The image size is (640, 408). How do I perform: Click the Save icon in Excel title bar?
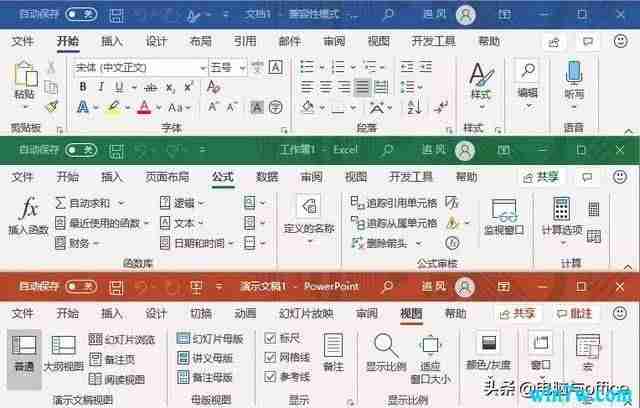[x=116, y=151]
